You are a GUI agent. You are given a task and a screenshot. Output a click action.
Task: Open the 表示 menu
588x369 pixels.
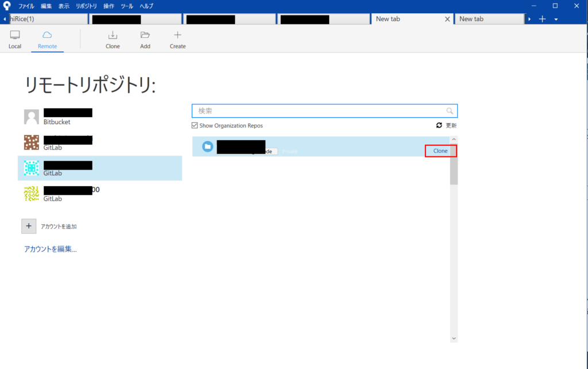(x=64, y=6)
